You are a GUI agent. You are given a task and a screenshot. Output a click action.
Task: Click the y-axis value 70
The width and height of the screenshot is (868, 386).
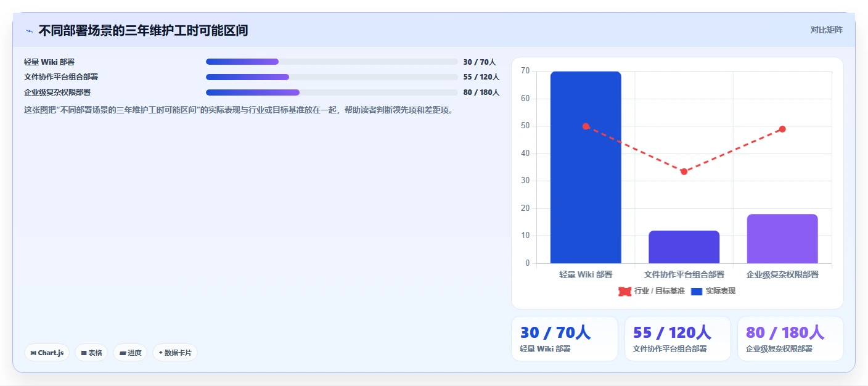525,71
